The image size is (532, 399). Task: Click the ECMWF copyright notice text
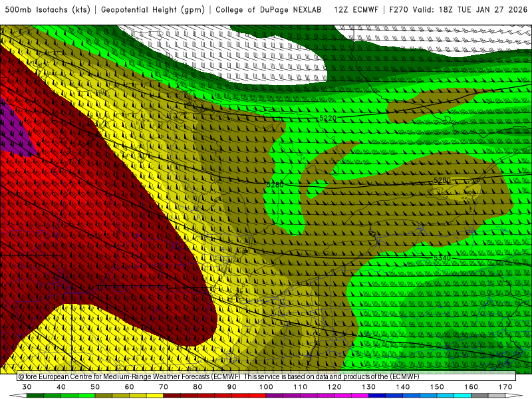219,376
